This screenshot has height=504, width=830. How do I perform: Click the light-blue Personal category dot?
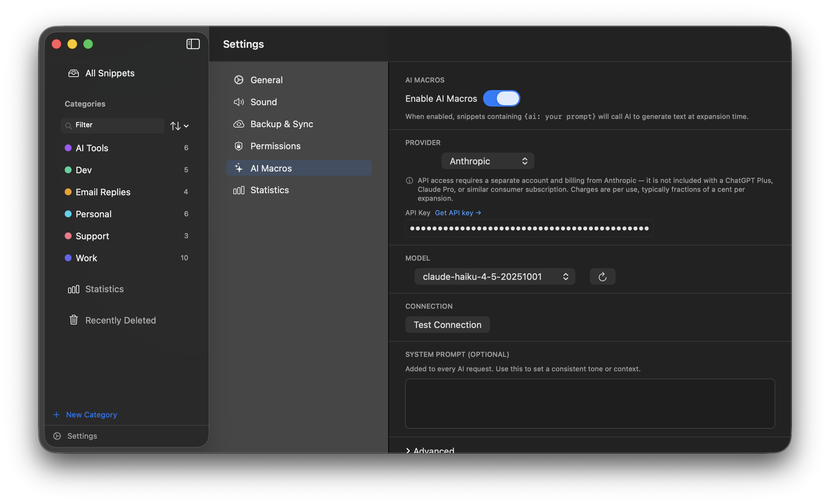[x=68, y=214]
